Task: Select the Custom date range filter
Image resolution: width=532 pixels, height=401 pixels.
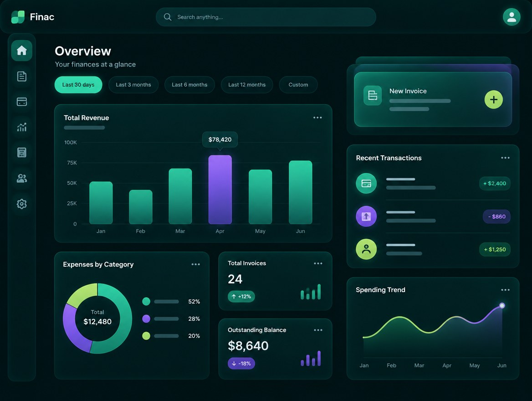Action: click(298, 85)
